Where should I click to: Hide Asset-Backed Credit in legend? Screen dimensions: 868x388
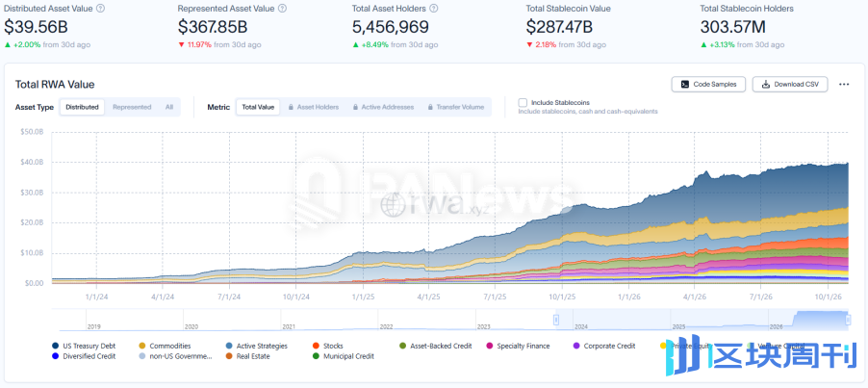pyautogui.click(x=435, y=346)
